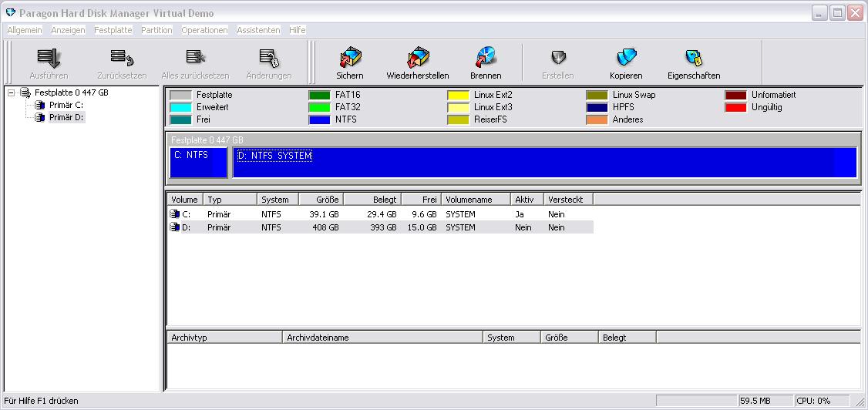The image size is (868, 410).
Task: Click the Paragon app icon in title bar
Action: coord(11,13)
